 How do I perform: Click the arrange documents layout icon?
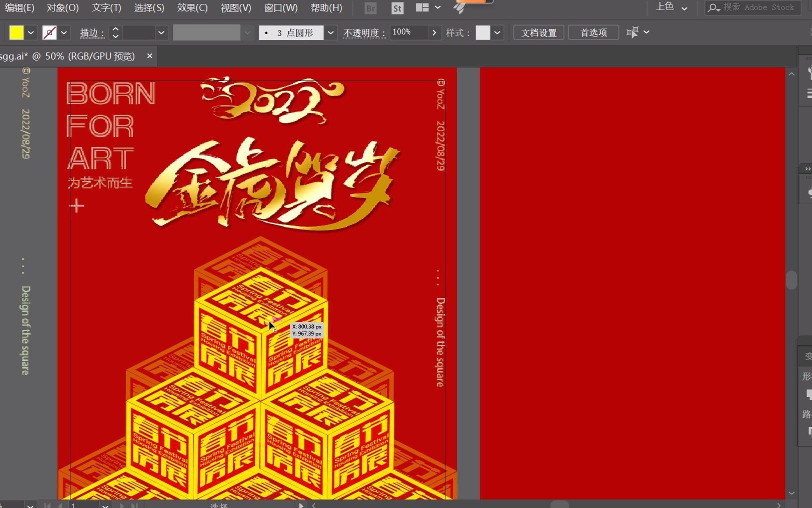pyautogui.click(x=422, y=7)
